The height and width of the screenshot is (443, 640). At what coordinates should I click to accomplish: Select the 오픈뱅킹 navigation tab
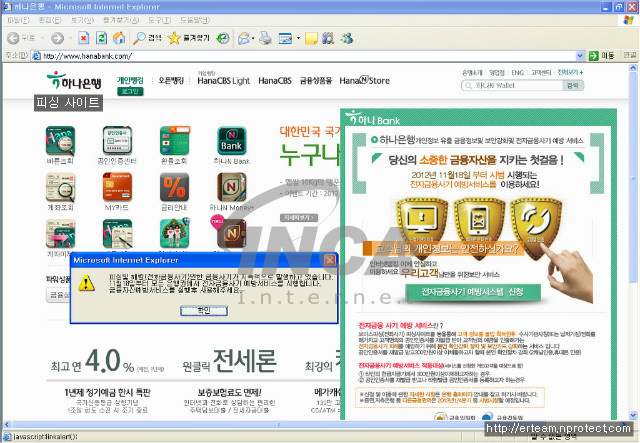tap(171, 80)
